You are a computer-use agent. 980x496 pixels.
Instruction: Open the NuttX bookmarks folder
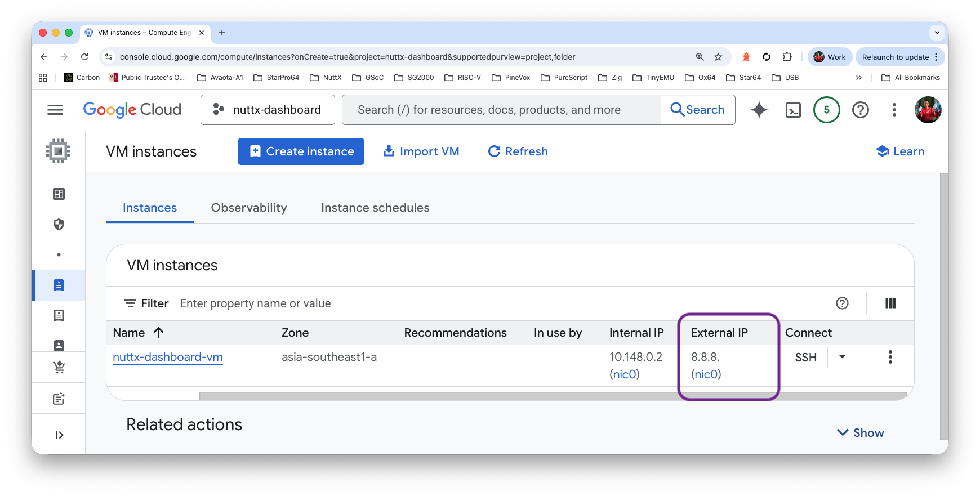(326, 78)
